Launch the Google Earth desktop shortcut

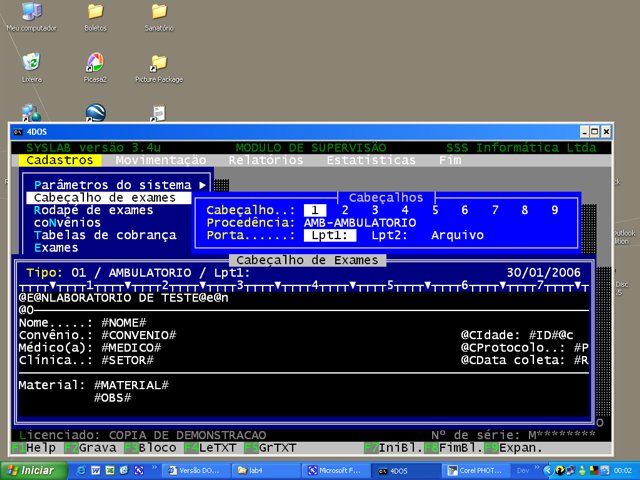[96, 113]
